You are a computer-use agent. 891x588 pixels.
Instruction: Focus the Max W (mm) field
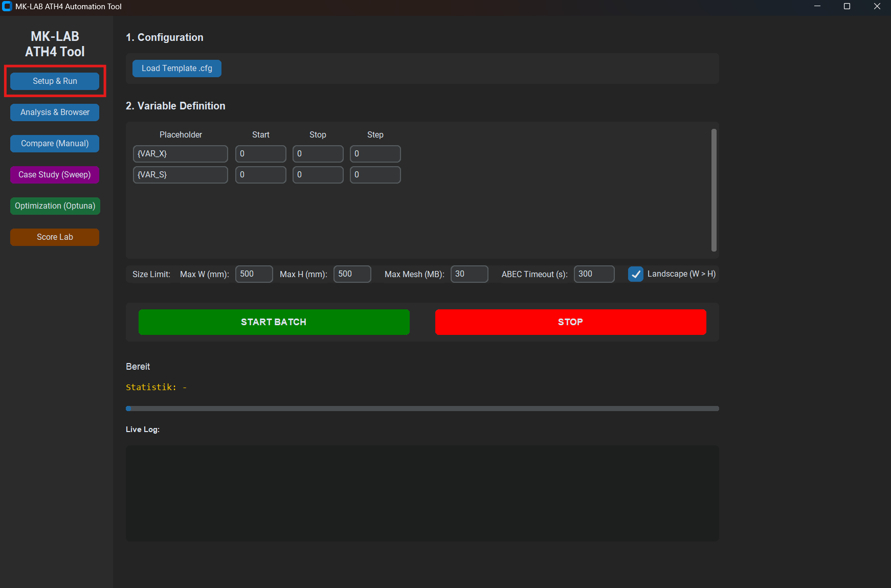click(x=254, y=274)
